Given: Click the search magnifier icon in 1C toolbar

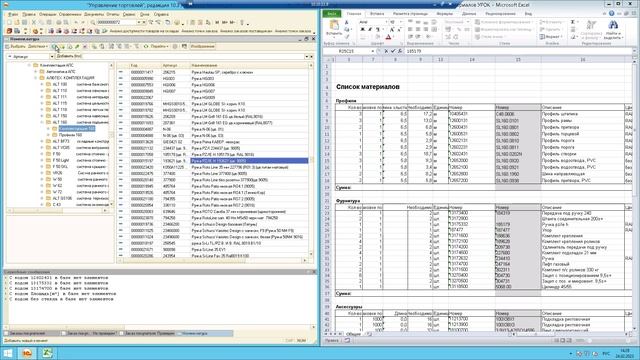Looking at the screenshot, I should (93, 22).
